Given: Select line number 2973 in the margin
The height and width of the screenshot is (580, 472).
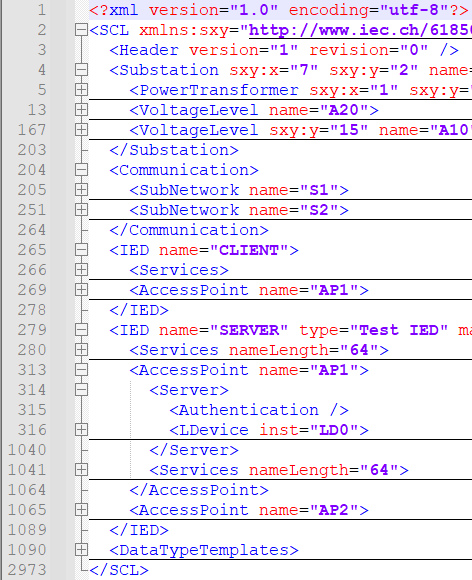Looking at the screenshot, I should 27,570.
